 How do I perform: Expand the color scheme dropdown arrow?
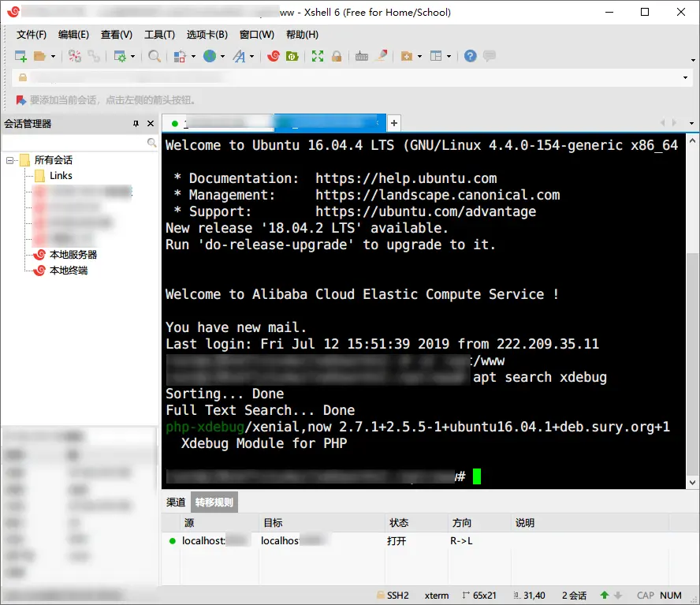pyautogui.click(x=193, y=56)
